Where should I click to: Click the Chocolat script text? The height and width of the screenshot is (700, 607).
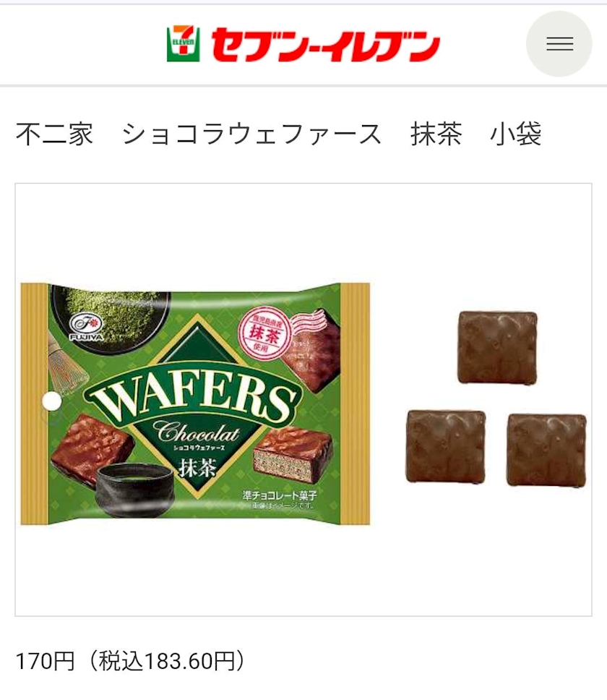point(196,431)
